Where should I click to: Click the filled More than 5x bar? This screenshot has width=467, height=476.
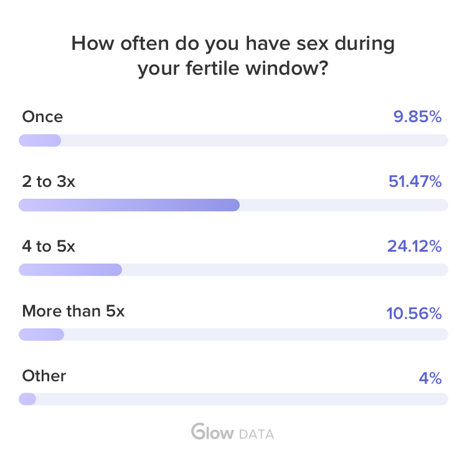41,334
